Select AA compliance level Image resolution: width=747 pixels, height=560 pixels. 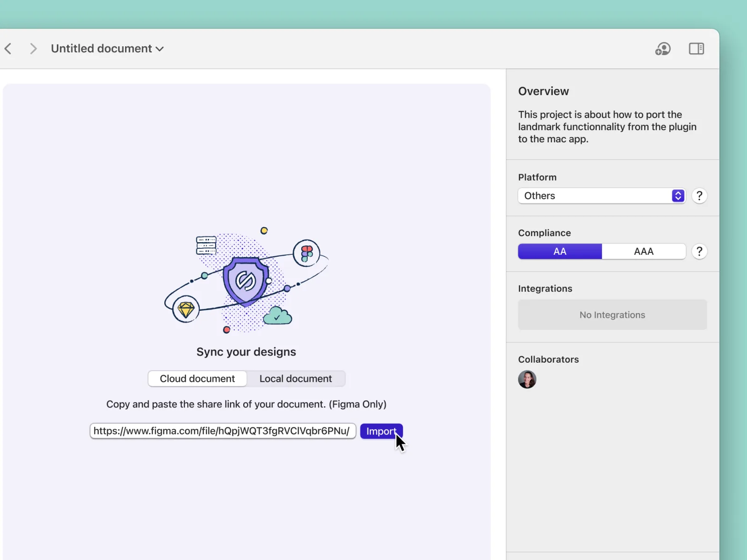560,252
